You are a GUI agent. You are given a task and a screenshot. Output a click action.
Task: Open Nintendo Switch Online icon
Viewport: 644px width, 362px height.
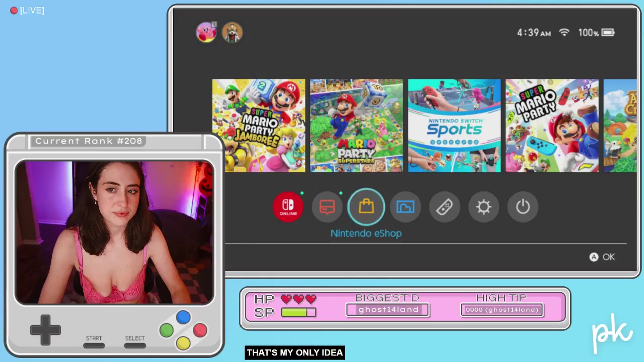coord(288,207)
